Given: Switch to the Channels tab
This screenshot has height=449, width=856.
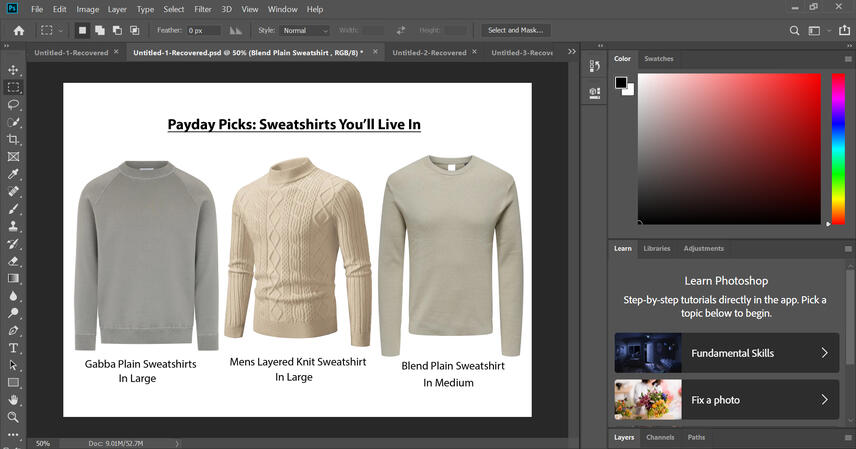Looking at the screenshot, I should pos(659,438).
